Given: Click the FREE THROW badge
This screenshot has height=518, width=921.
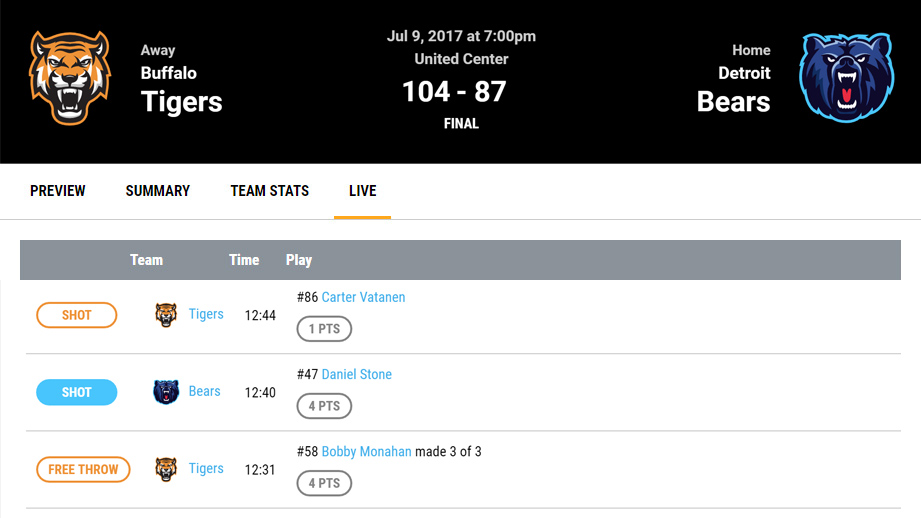Looking at the screenshot, I should point(83,469).
